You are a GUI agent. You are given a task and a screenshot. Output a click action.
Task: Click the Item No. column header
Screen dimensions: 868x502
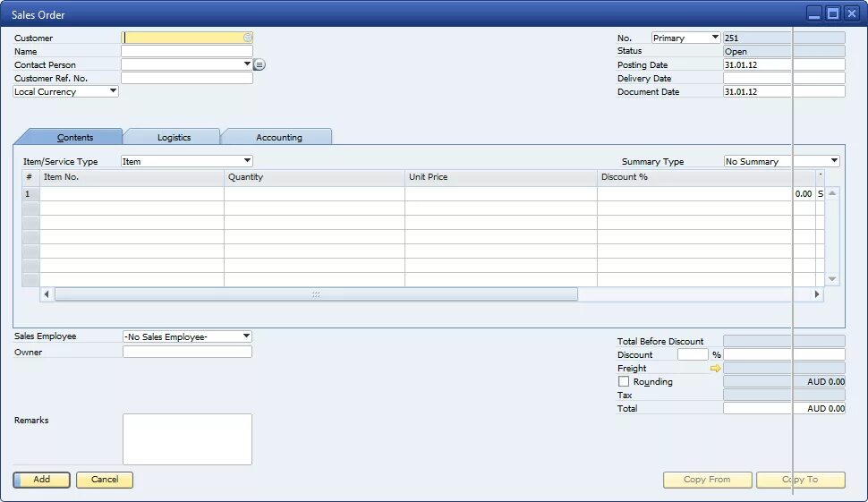pos(132,177)
